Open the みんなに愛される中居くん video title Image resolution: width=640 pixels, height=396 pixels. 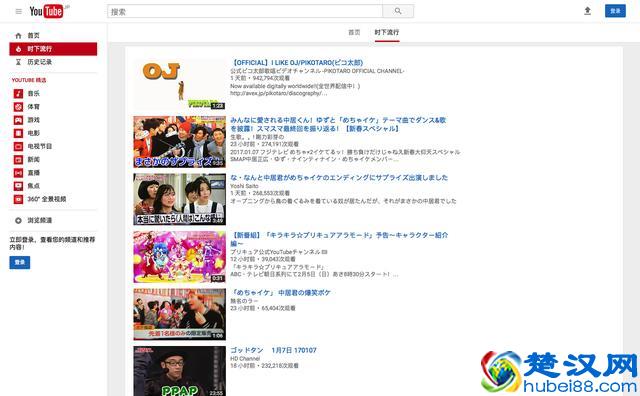(338, 124)
